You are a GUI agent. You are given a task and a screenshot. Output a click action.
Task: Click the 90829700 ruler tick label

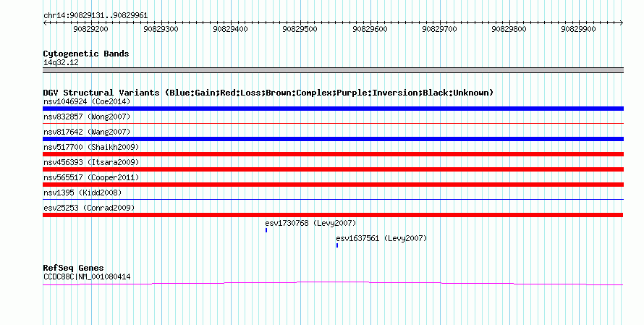[x=439, y=29]
